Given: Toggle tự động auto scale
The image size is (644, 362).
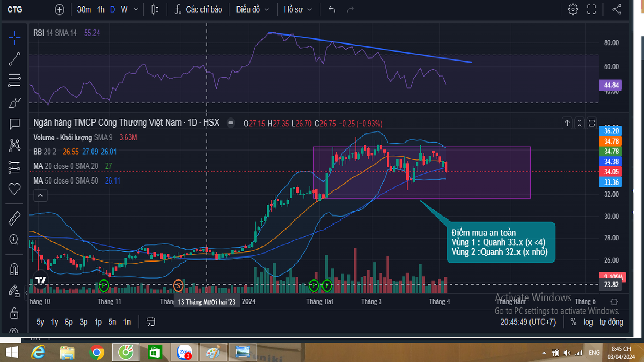Looking at the screenshot, I should 611,322.
